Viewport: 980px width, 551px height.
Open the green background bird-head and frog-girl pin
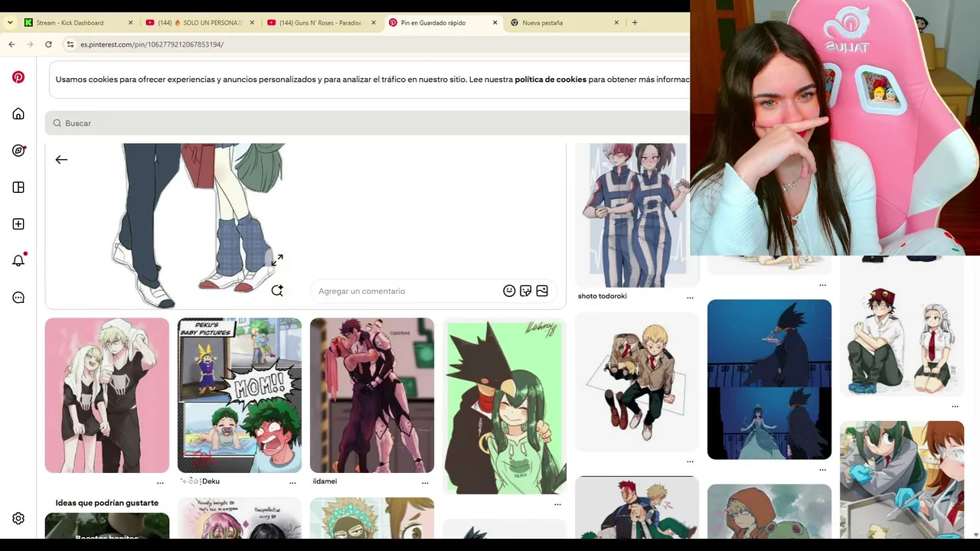coord(505,406)
